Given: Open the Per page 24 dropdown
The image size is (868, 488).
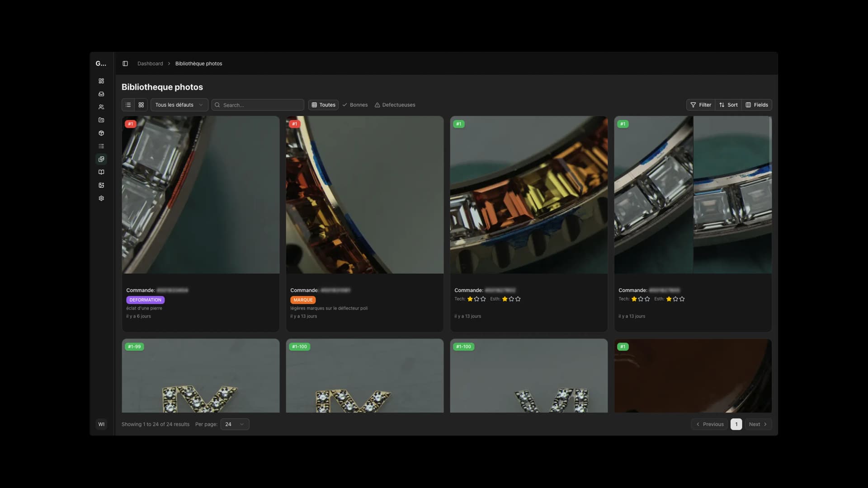Looking at the screenshot, I should [x=235, y=424].
